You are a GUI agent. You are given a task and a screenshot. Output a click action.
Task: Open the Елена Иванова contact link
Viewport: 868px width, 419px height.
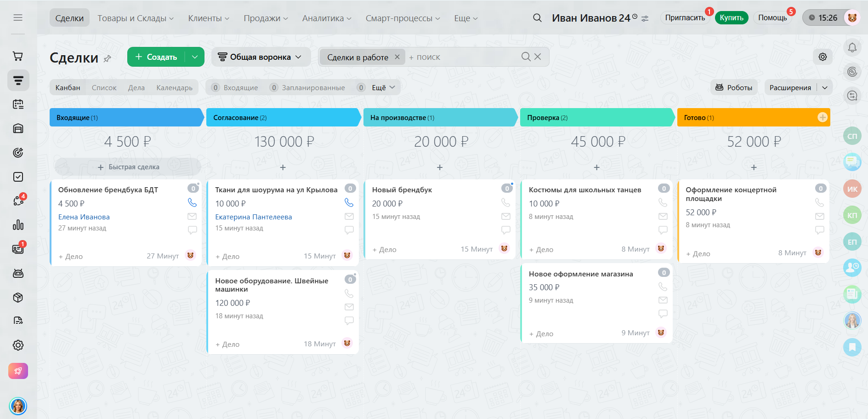(x=84, y=217)
